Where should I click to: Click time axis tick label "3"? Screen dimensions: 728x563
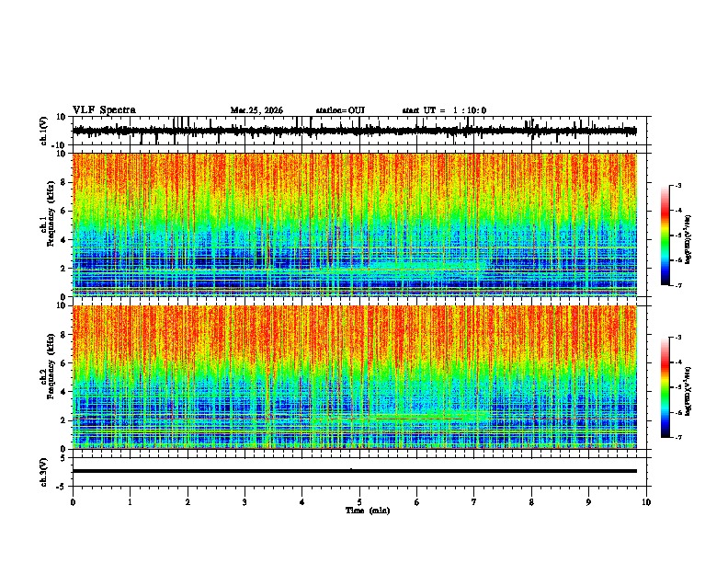tap(245, 502)
